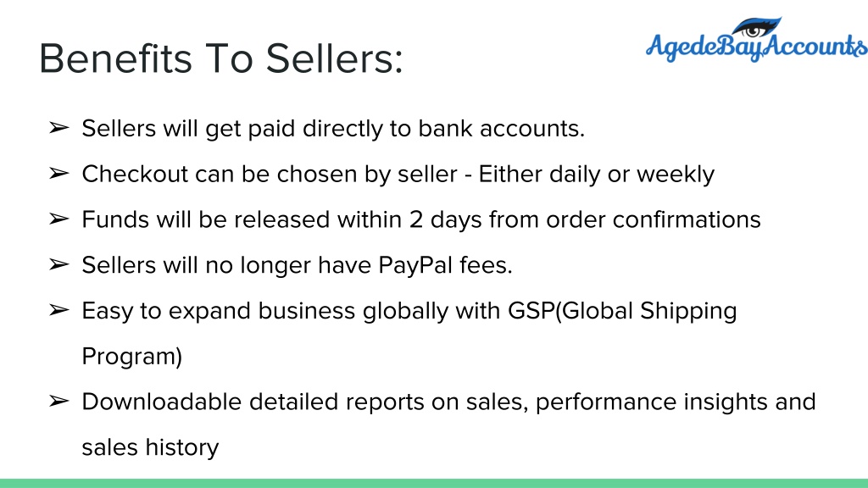The image size is (868, 488).
Task: Click the arrow bullet beside Downloadable reports line
Action: pyautogui.click(x=58, y=401)
